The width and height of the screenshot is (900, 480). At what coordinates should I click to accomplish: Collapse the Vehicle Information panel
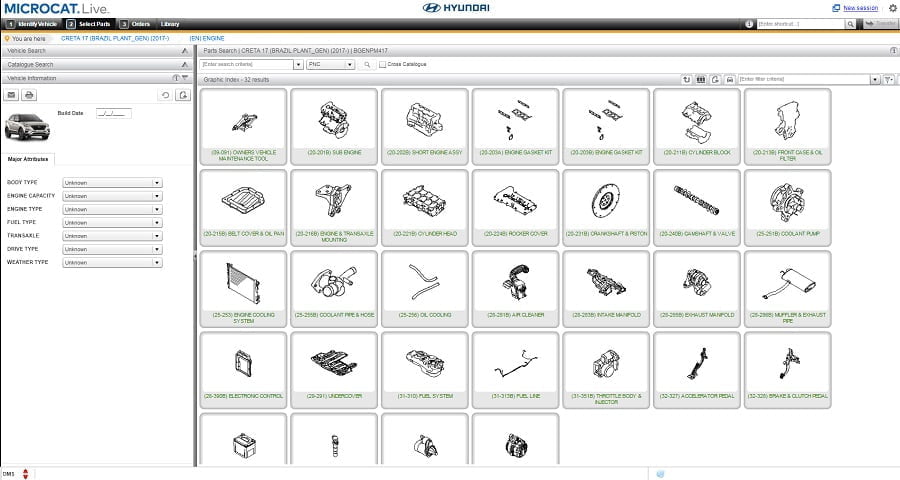[185, 78]
